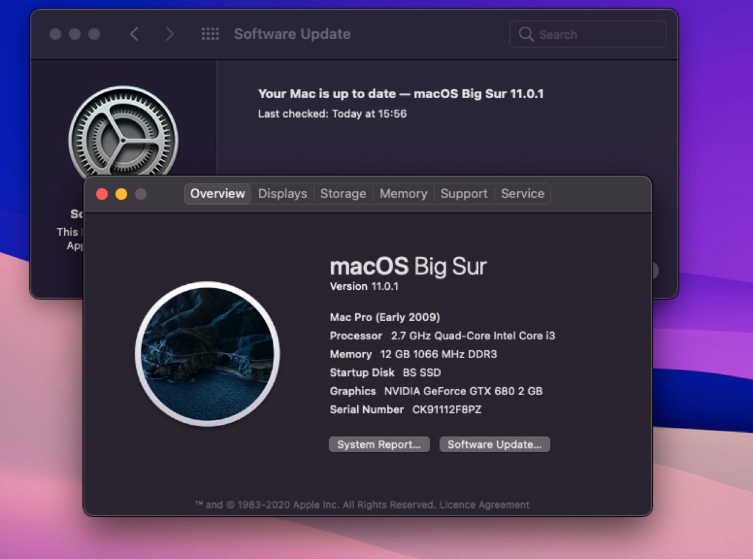The width and height of the screenshot is (753, 560).
Task: Click the 2.7 GHz Quad-Core processor text
Action: coord(474,336)
